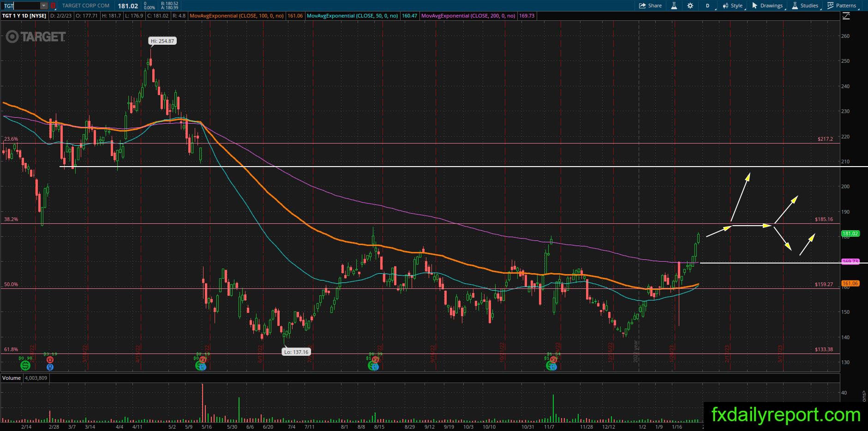Click the curve icon above the price axis
This screenshot has width=868, height=431.
click(846, 16)
